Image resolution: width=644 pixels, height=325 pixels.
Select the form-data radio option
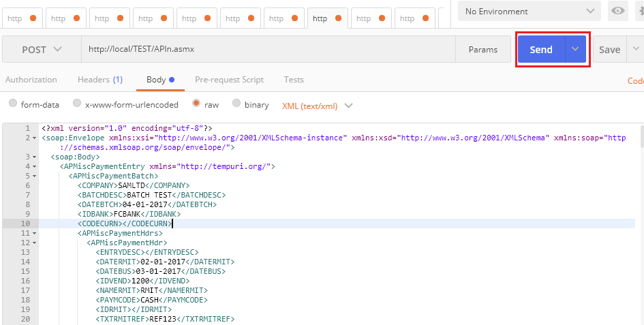pos(13,103)
